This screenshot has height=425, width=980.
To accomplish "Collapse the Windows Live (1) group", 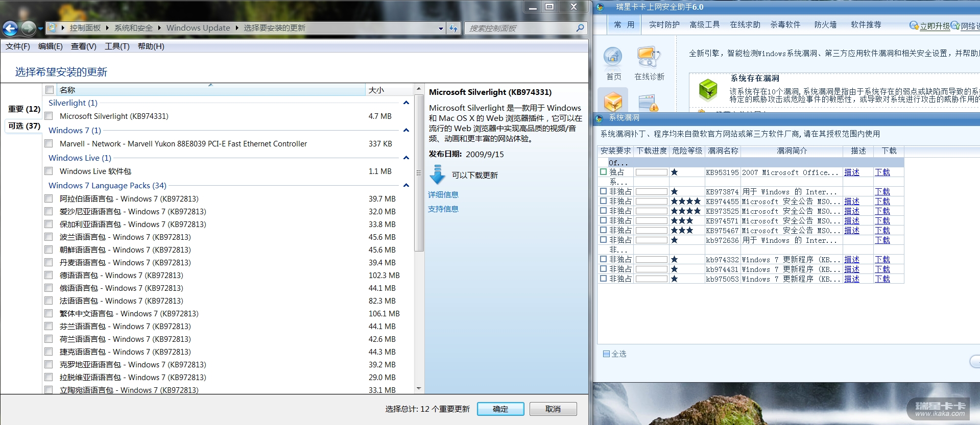I will pos(406,158).
